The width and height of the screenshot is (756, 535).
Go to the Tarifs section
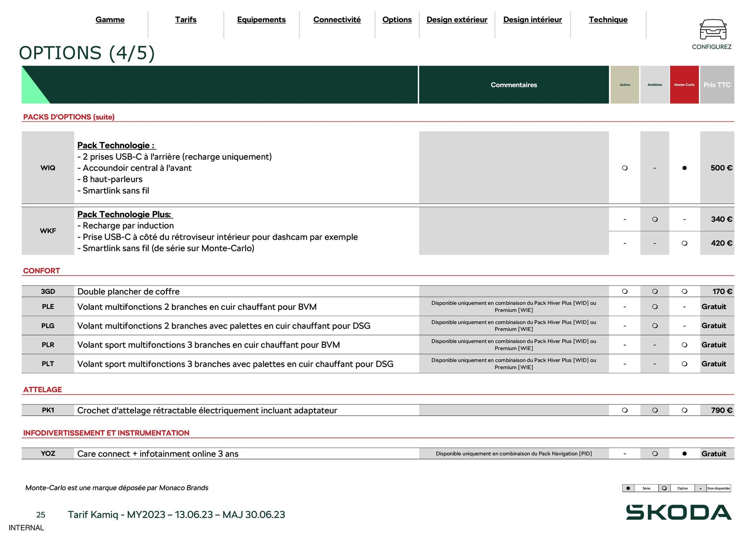tap(186, 20)
